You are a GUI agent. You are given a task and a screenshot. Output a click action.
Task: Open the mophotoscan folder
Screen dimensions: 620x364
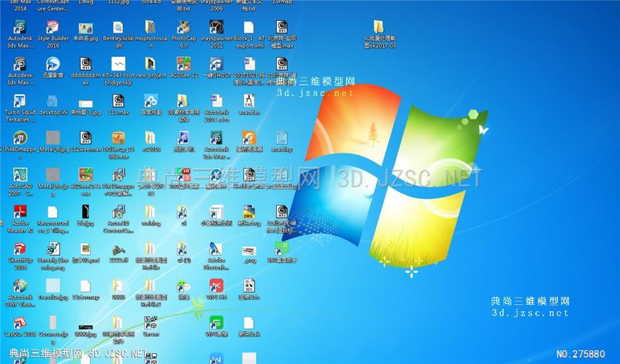point(151,27)
